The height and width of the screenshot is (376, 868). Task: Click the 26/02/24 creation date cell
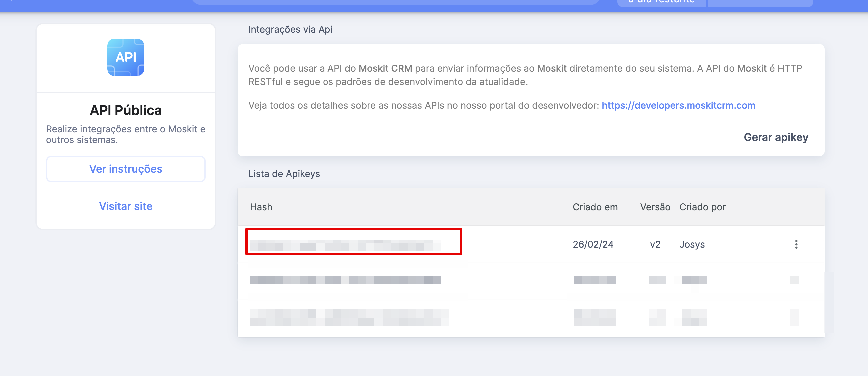[x=593, y=244]
